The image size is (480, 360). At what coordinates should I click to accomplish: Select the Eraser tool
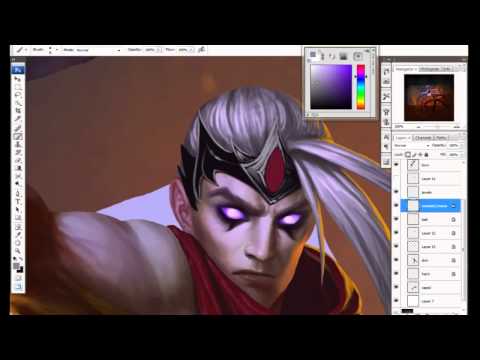(x=17, y=160)
